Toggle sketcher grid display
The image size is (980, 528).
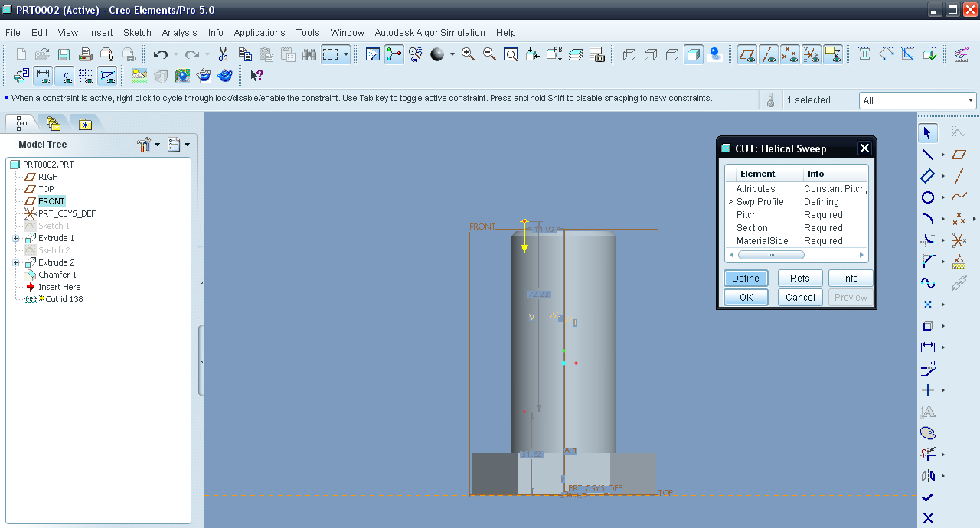[x=86, y=76]
